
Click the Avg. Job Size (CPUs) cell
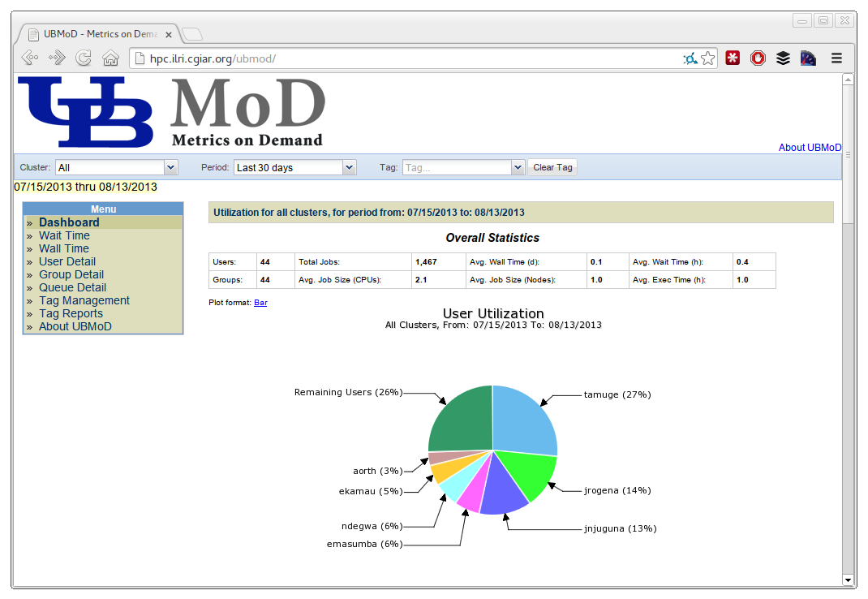point(353,280)
